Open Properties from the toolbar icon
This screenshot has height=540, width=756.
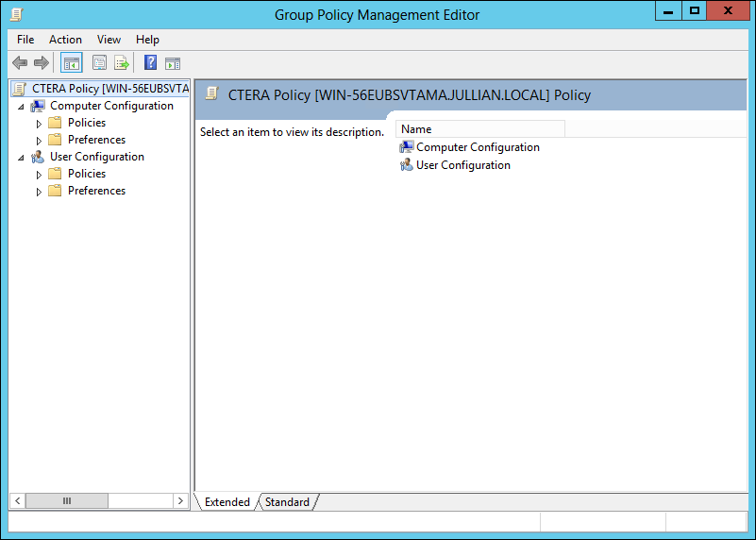click(x=99, y=63)
